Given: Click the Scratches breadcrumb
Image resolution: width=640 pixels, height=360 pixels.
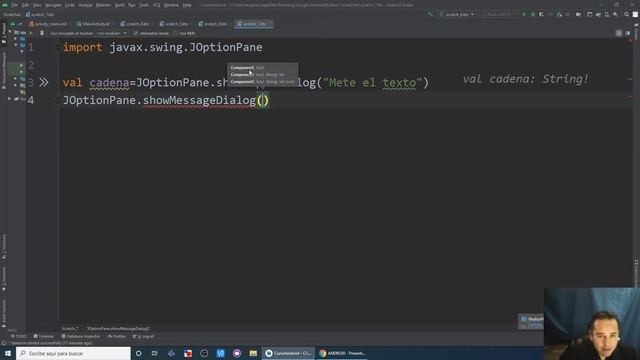Looking at the screenshot, I should click(12, 14).
